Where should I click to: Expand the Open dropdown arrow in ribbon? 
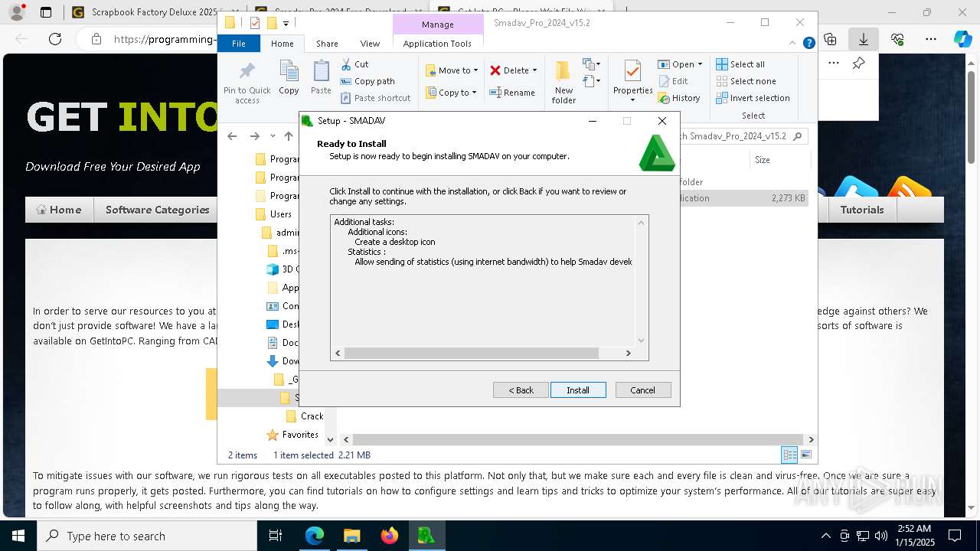[x=700, y=64]
